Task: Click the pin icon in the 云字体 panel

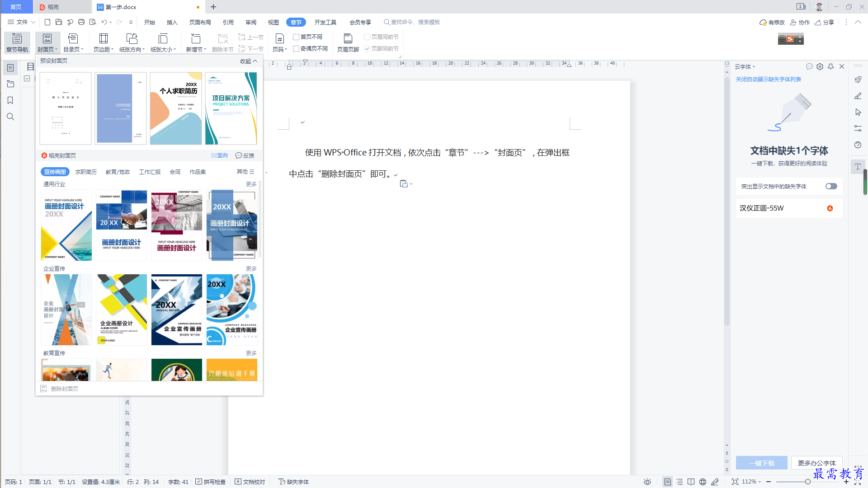Action: (830, 66)
